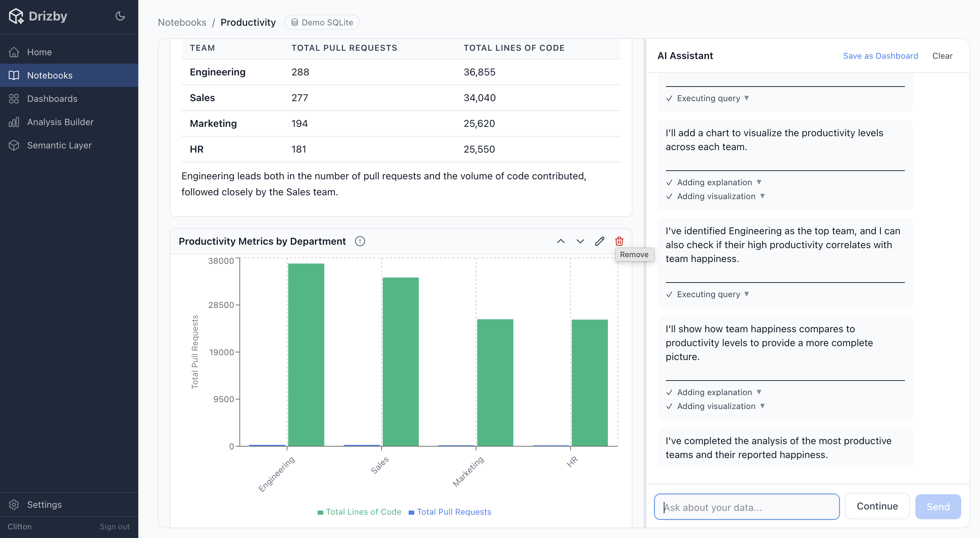Toggle Total Pull Requests legend series

(x=450, y=512)
